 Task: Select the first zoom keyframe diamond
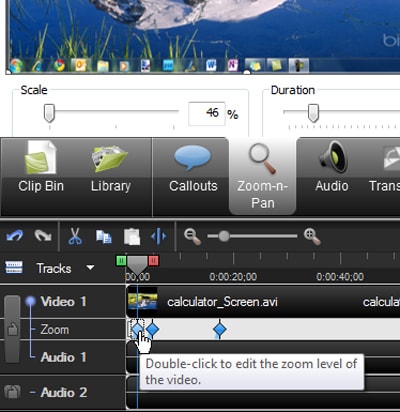[136, 329]
